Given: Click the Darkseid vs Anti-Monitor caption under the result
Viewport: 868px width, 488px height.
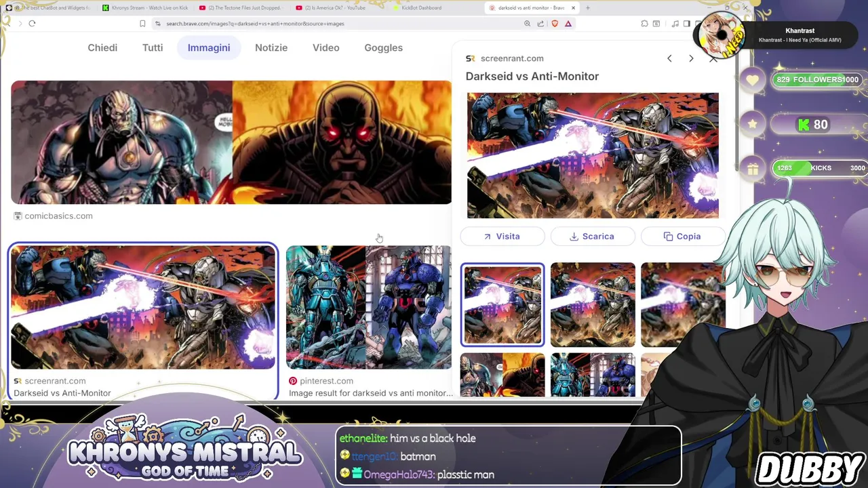Looking at the screenshot, I should tap(62, 393).
